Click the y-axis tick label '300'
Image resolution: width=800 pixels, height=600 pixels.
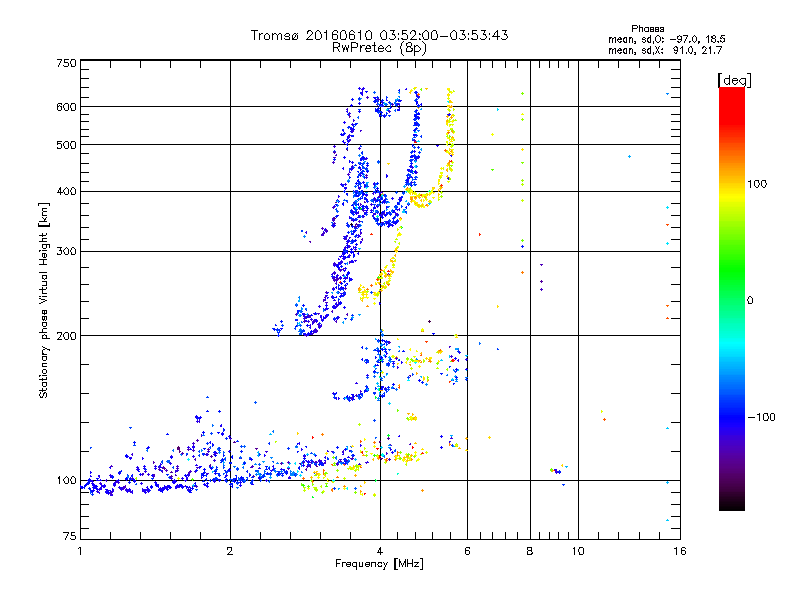click(66, 252)
